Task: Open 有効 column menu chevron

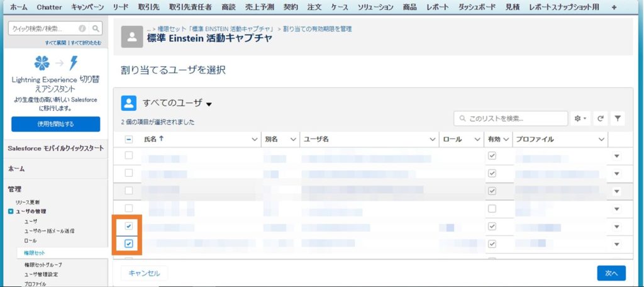Action: pos(506,139)
